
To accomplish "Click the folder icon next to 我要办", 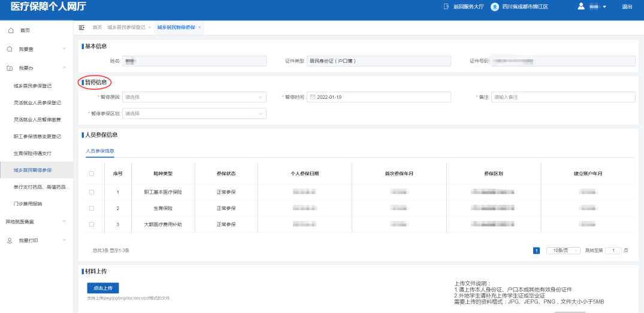I will pos(10,68).
